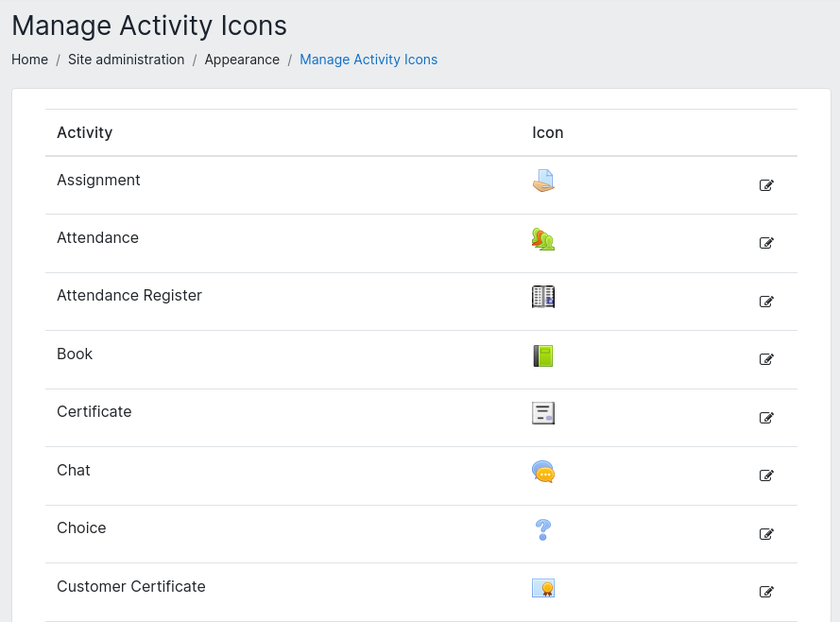The height and width of the screenshot is (622, 840).
Task: Select the Book activity name
Action: (x=75, y=354)
